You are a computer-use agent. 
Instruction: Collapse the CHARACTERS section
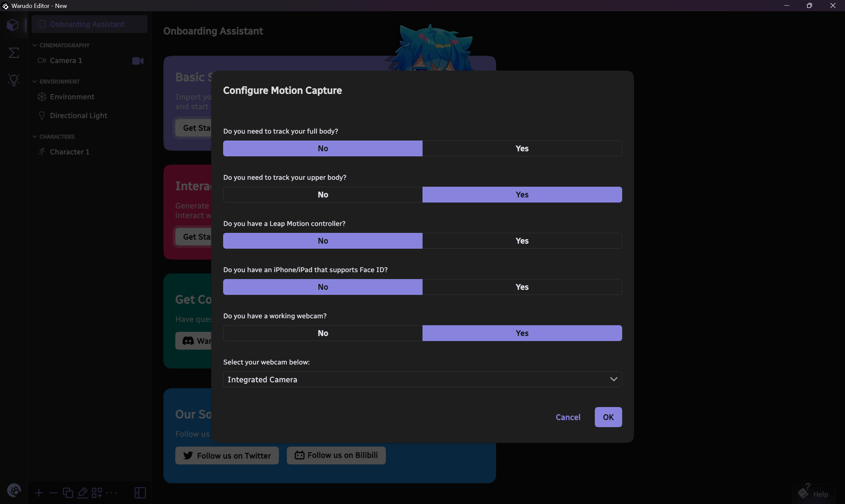[34, 137]
